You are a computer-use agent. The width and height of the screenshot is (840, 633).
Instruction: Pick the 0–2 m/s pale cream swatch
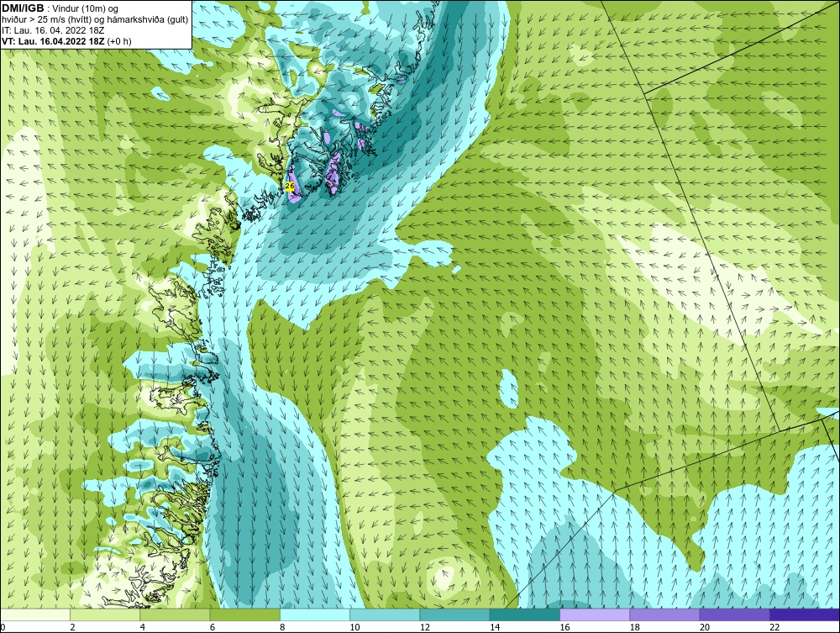35,615
